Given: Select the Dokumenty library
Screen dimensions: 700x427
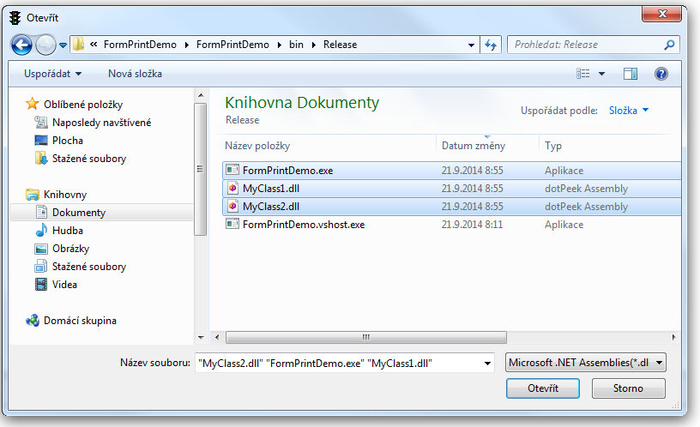Looking at the screenshot, I should [x=79, y=212].
